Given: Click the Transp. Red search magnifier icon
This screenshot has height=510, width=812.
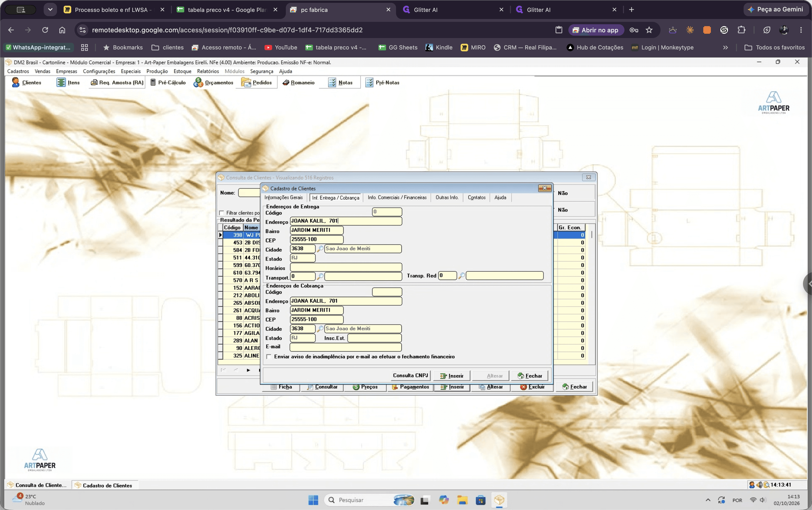Looking at the screenshot, I should 462,276.
